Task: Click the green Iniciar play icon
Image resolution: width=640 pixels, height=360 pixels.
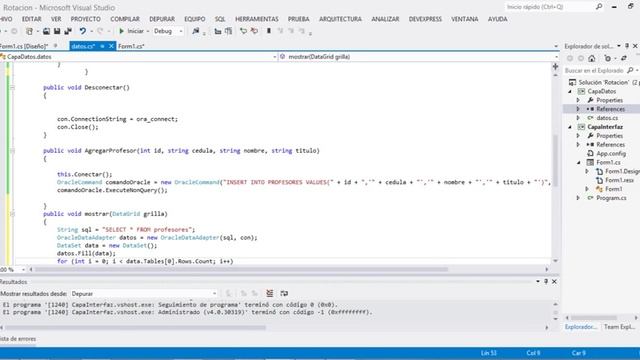Action: click(x=121, y=31)
